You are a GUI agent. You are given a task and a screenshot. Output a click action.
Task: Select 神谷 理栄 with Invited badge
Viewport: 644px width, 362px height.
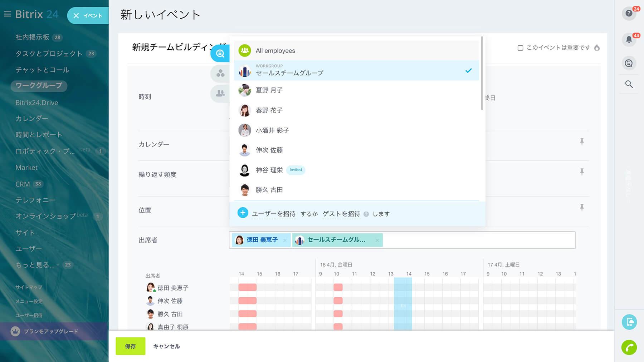(x=356, y=170)
